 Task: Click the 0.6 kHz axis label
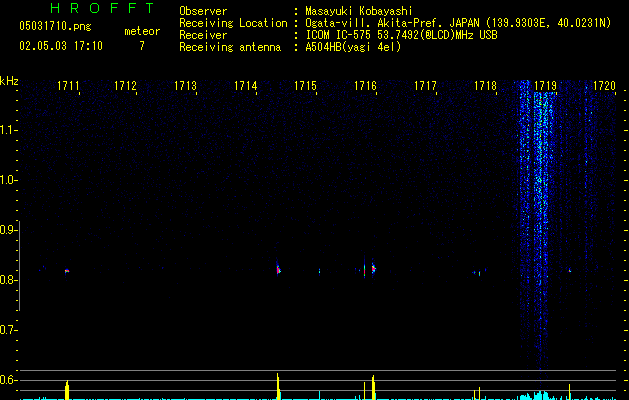click(8, 380)
